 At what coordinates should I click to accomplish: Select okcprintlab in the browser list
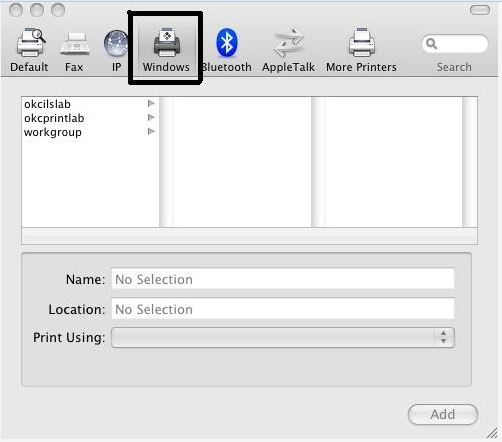[54, 118]
